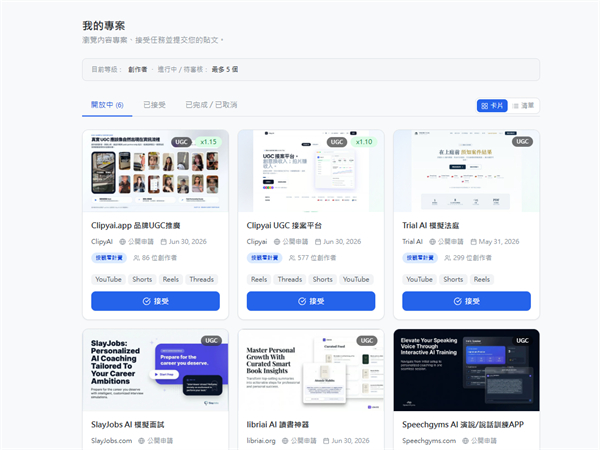The image size is (600, 450).
Task: Click the calendar icon on libriai card
Action: point(326,441)
